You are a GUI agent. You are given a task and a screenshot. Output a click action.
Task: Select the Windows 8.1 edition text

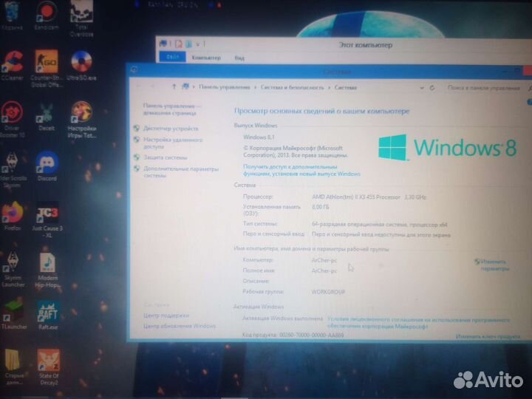[259, 137]
